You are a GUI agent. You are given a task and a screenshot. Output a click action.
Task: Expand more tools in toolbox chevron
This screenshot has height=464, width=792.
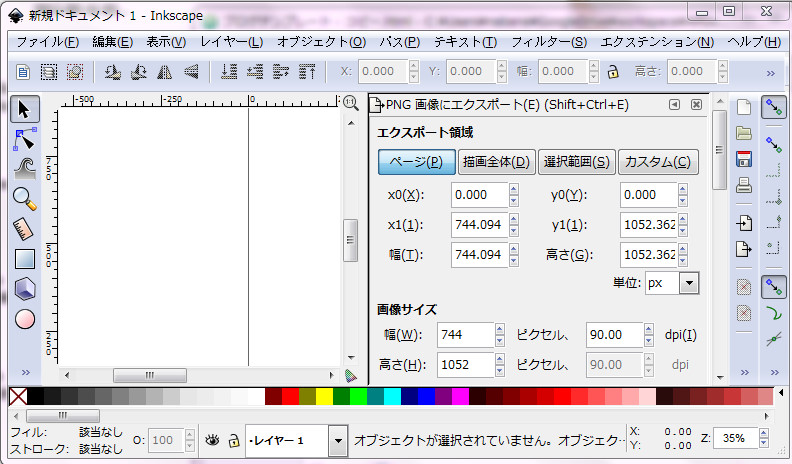25,373
